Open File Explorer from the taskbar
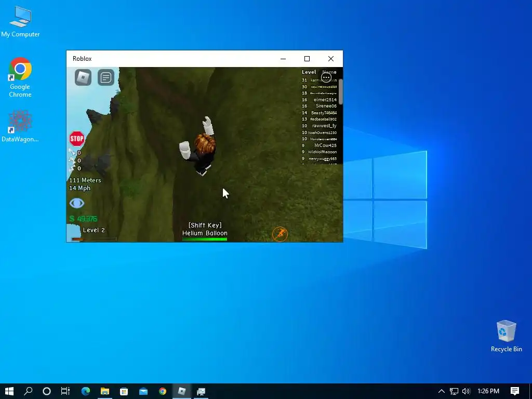 [105, 391]
